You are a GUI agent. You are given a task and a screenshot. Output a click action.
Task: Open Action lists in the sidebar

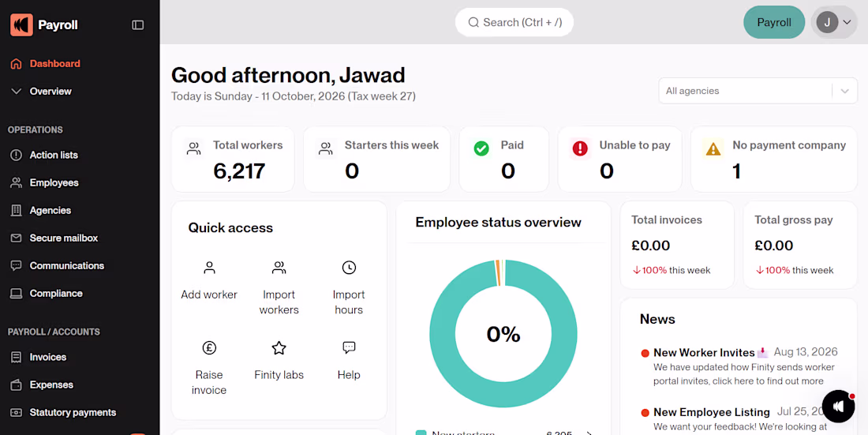[54, 156]
